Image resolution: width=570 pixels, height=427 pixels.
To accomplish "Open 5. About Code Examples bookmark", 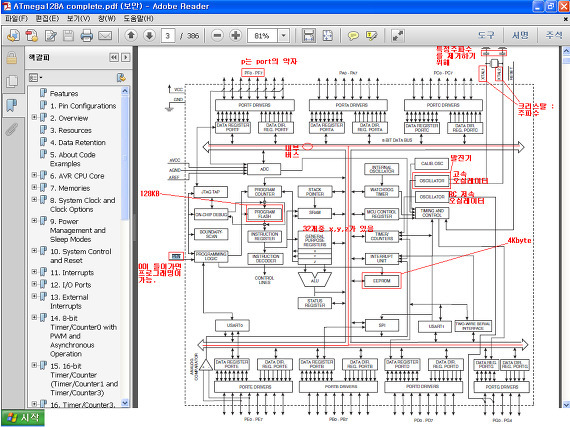I will (72, 159).
